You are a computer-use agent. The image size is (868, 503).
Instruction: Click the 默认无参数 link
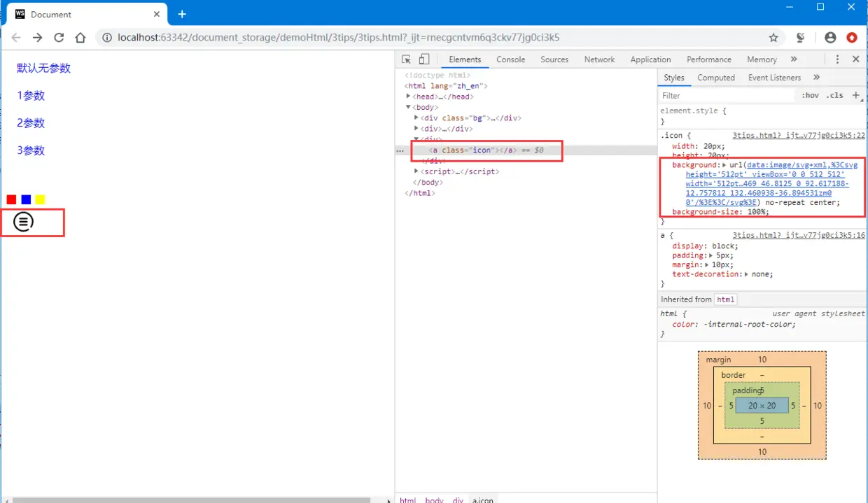point(43,68)
